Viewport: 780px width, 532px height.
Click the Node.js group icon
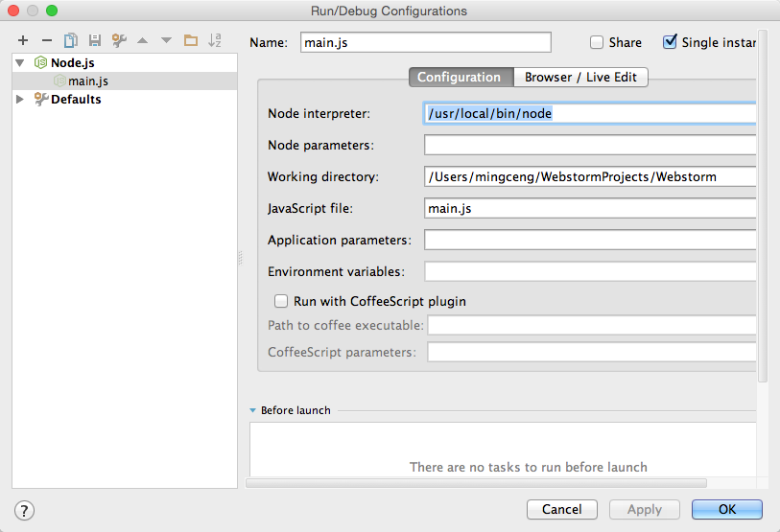click(x=40, y=62)
